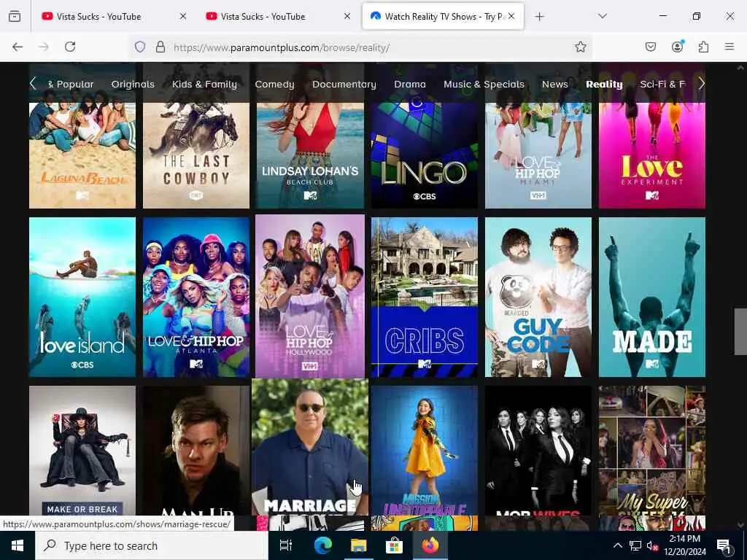Open the Cribs show poster
Viewport: 747px width, 560px height.
[424, 297]
